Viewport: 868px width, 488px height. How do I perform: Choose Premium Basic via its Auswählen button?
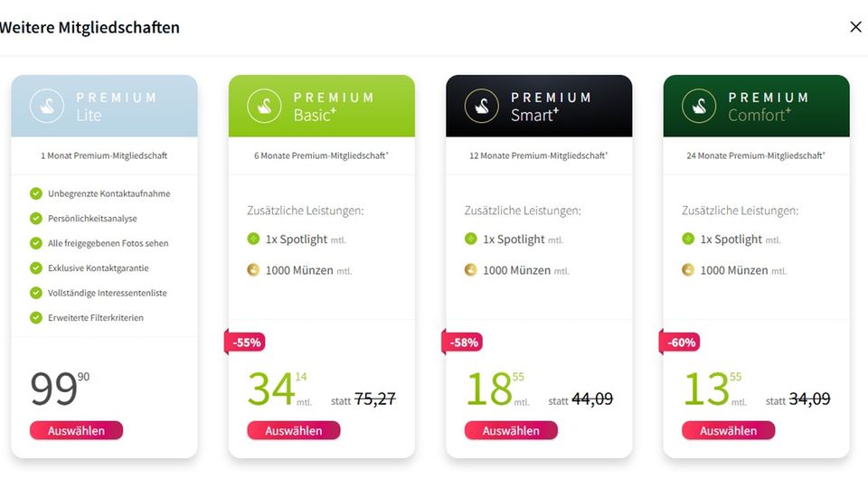293,431
